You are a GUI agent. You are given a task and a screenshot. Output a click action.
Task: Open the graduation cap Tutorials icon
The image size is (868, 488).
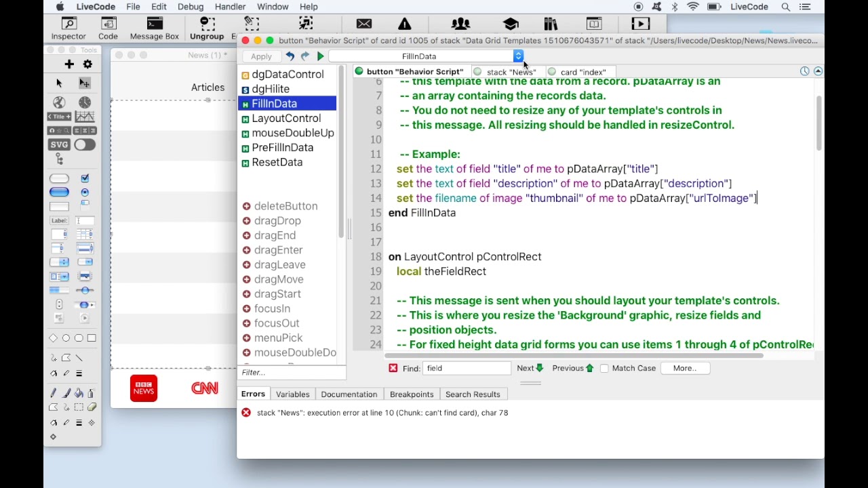point(511,24)
